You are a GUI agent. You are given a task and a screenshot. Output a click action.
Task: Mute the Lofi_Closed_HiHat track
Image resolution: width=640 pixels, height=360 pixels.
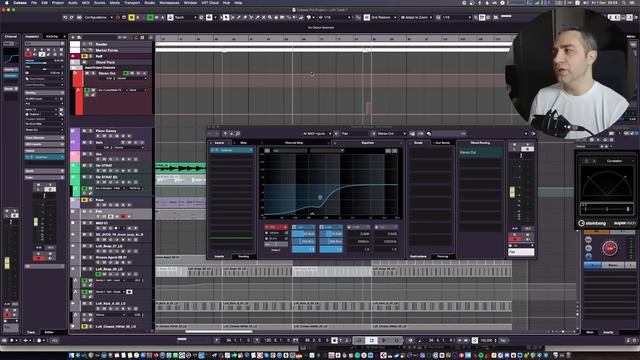click(x=84, y=327)
